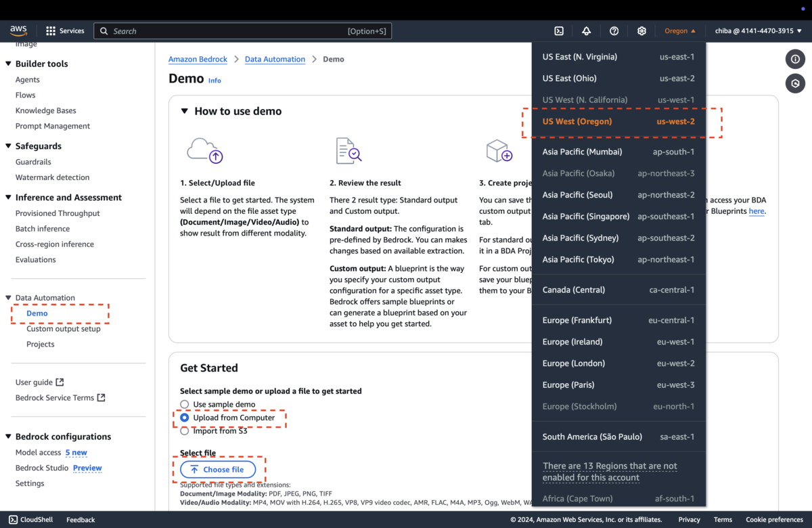The height and width of the screenshot is (528, 812).
Task: Collapse the Inference and Assessment section
Action: pos(9,198)
